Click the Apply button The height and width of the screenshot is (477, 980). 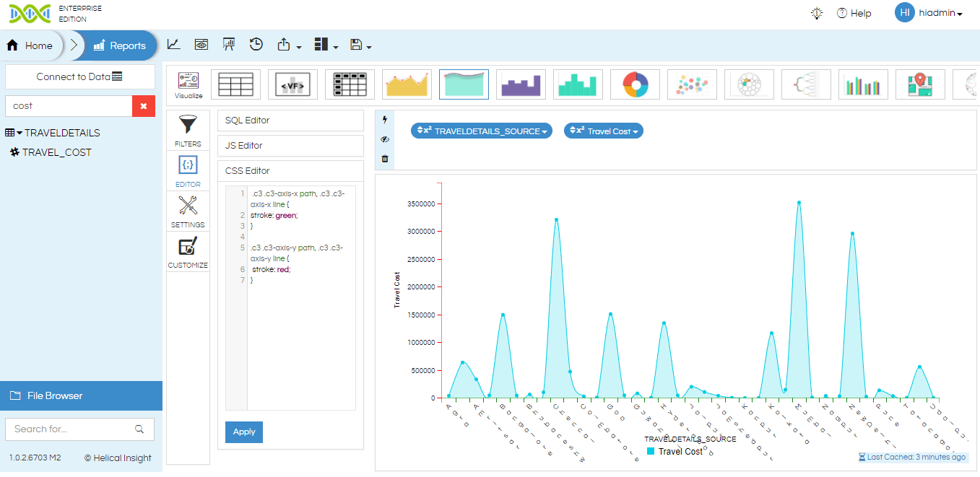tap(244, 432)
